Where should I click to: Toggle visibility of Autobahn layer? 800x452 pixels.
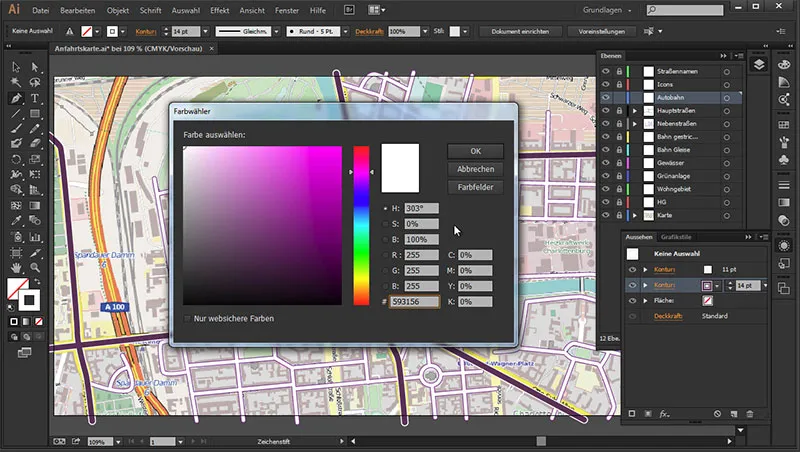click(x=606, y=97)
